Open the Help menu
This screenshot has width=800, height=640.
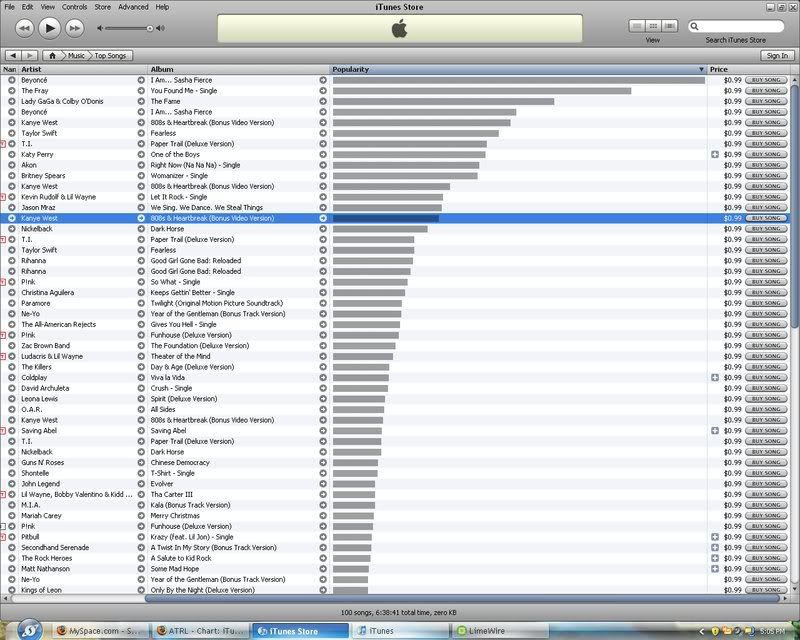pyautogui.click(x=162, y=7)
